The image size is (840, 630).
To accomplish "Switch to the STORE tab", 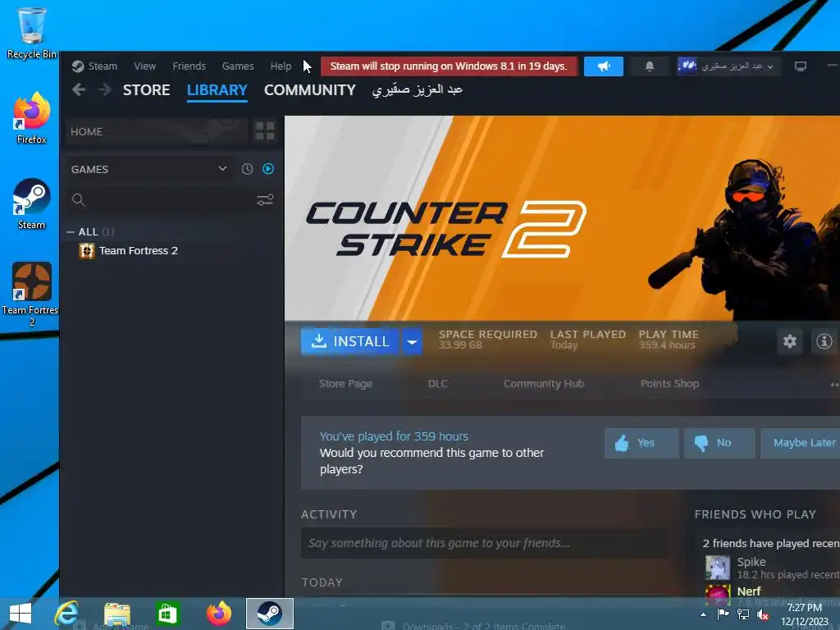I will click(146, 90).
